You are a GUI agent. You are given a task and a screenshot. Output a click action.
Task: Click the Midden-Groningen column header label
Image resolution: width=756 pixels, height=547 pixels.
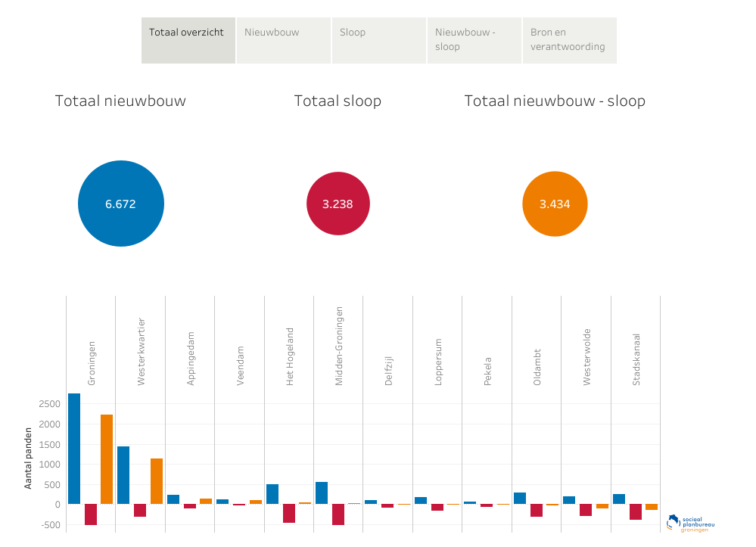[339, 346]
